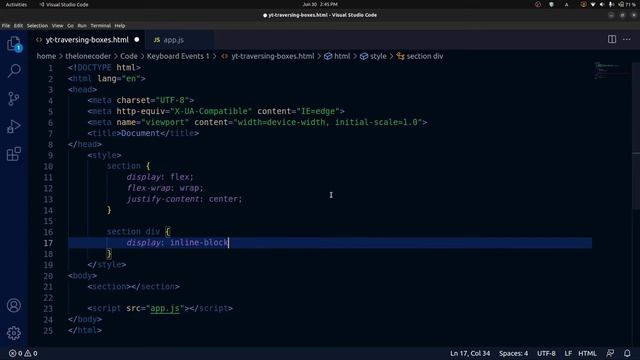Click the <!DOCTYPE html> line
The height and width of the screenshot is (360, 640).
pyautogui.click(x=104, y=68)
